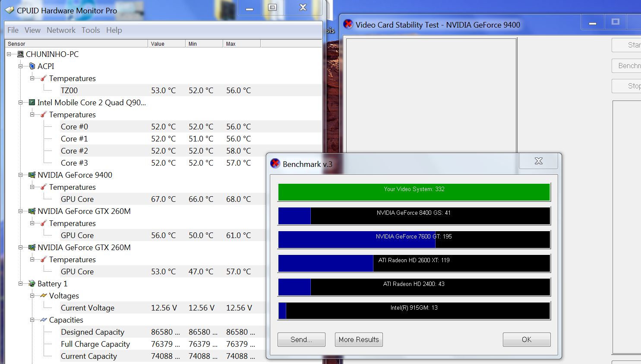Select the Battery 1 icon

tap(32, 284)
